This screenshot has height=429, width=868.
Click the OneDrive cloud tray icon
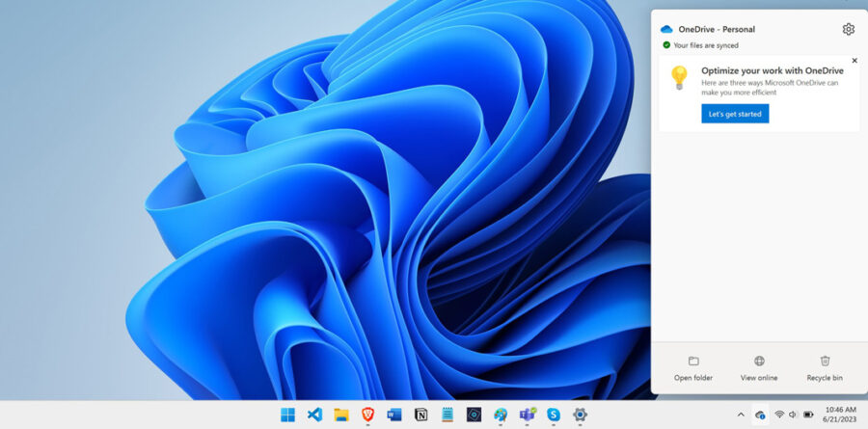click(x=760, y=415)
